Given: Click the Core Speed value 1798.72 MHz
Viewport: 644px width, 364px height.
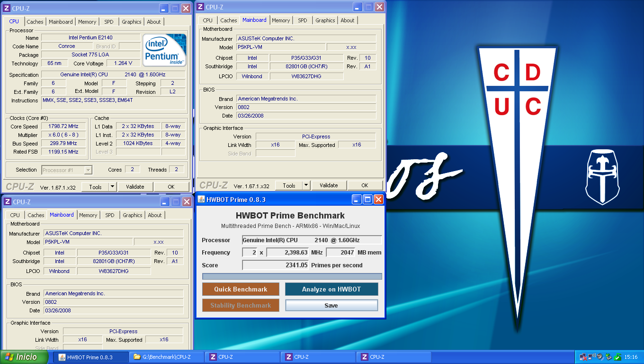Looking at the screenshot, I should click(63, 127).
